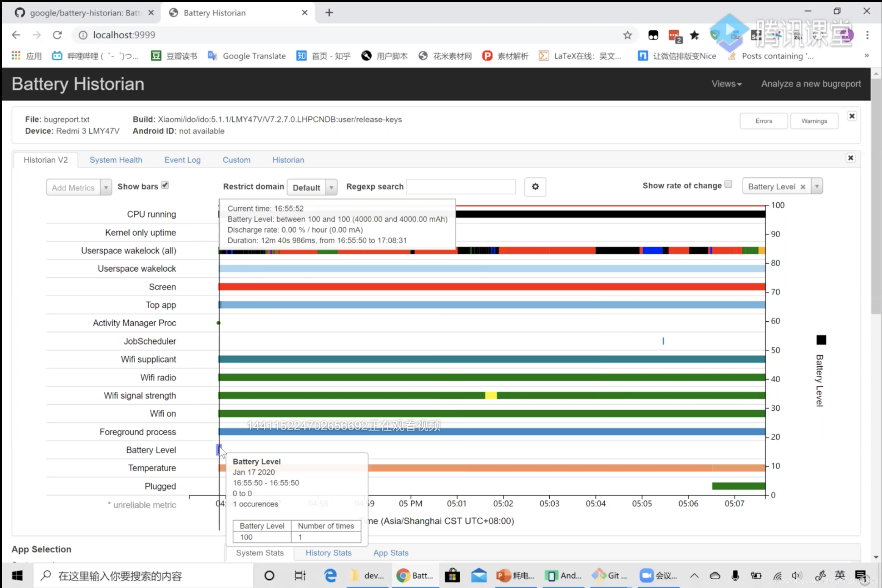Close the file info panel
The width and height of the screenshot is (882, 588).
coord(852,116)
